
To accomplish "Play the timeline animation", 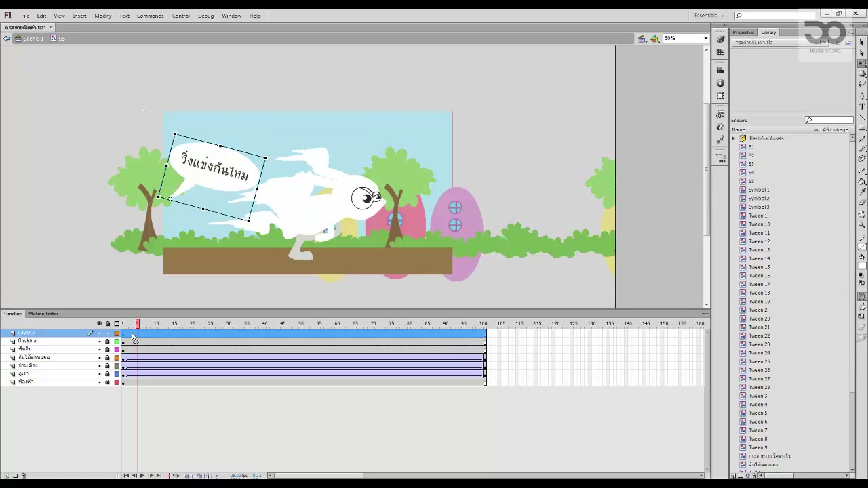I will [142, 475].
